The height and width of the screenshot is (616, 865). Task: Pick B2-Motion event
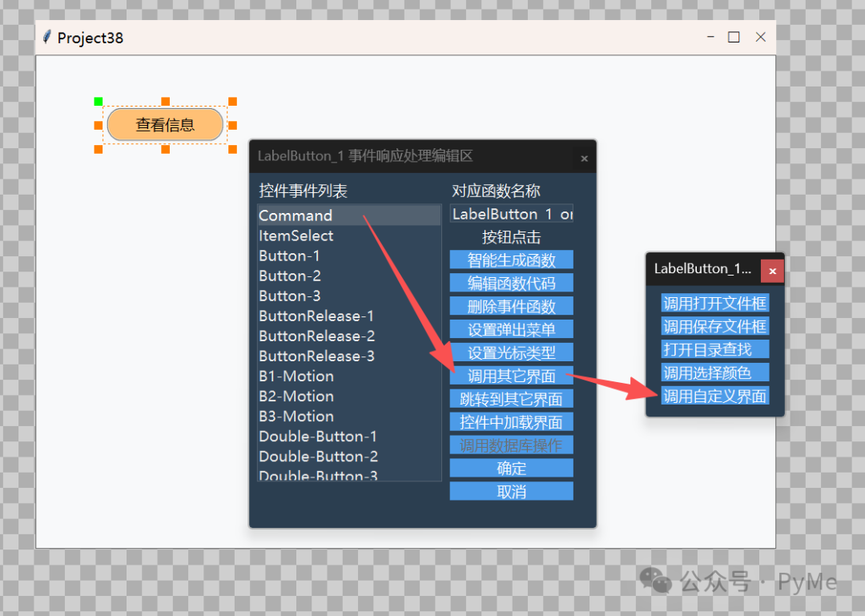tap(349, 397)
